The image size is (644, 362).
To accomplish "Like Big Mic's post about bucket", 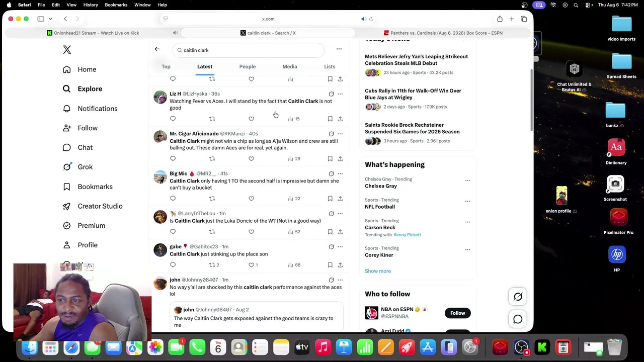I will (251, 199).
